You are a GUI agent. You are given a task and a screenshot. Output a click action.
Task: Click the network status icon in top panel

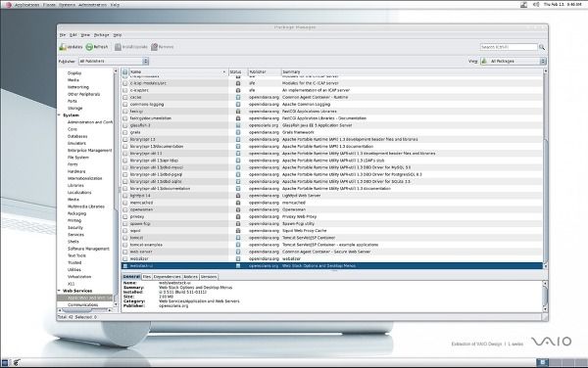coord(524,5)
